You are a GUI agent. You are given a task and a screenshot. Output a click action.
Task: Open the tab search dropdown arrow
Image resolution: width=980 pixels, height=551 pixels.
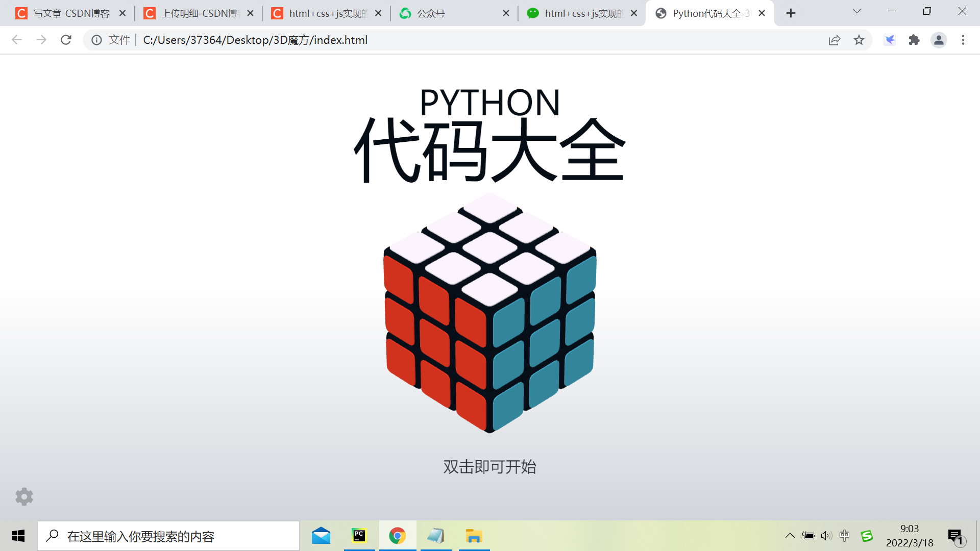click(x=856, y=11)
